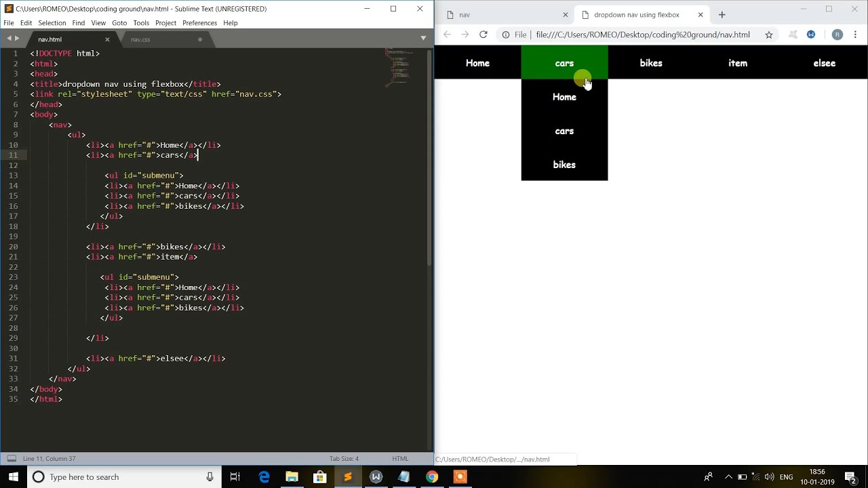Go to previous tab using left arrow
The image size is (868, 488).
[9, 39]
